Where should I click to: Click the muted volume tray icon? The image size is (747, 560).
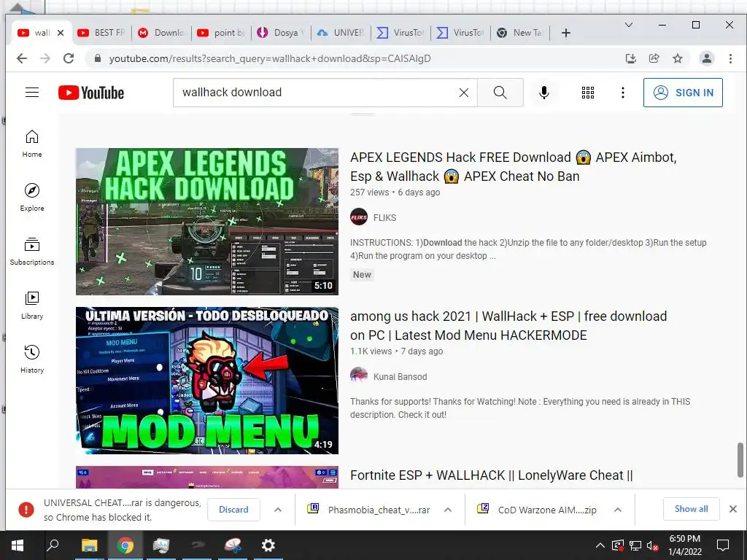coord(653,545)
